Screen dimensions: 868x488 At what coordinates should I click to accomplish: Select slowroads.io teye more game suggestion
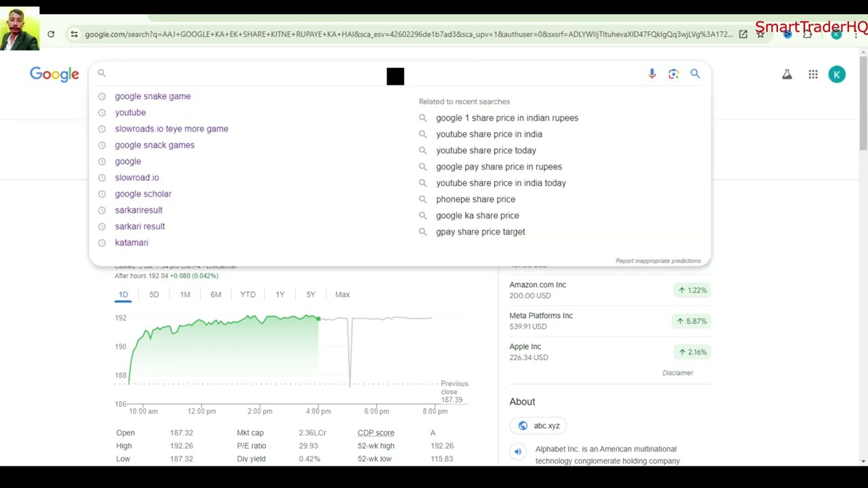pos(172,129)
